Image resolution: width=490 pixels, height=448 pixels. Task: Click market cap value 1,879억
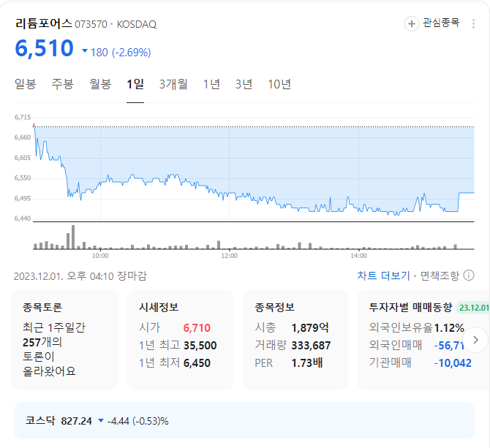tap(310, 328)
